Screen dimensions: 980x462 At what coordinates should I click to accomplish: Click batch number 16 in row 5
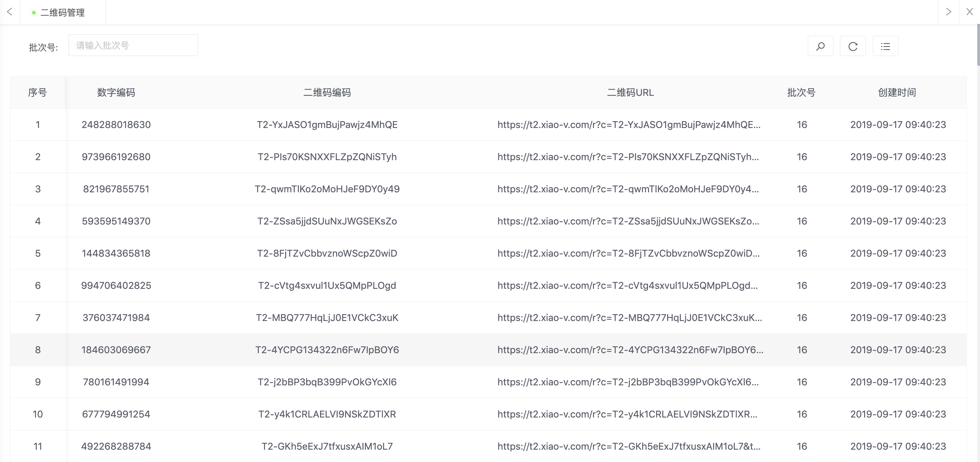802,253
